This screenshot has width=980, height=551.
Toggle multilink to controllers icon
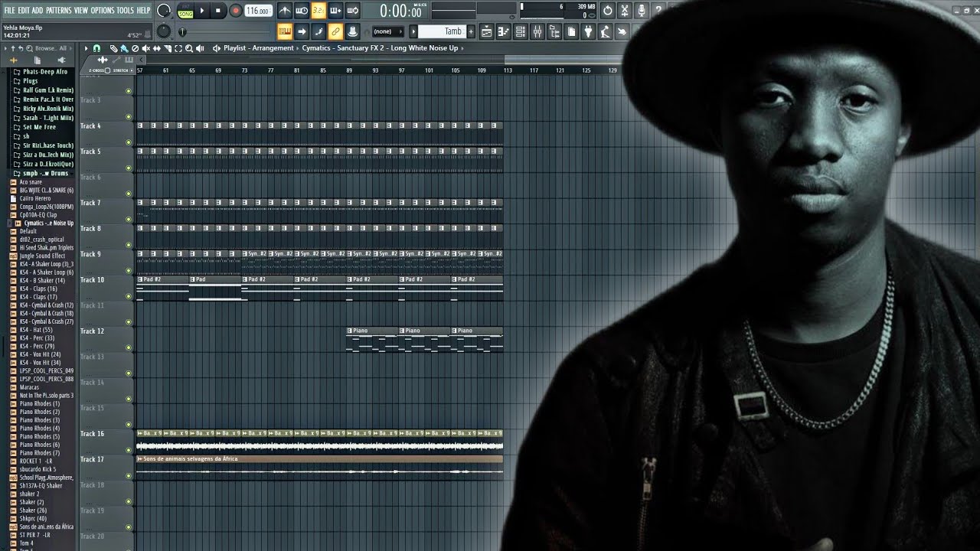(x=351, y=31)
